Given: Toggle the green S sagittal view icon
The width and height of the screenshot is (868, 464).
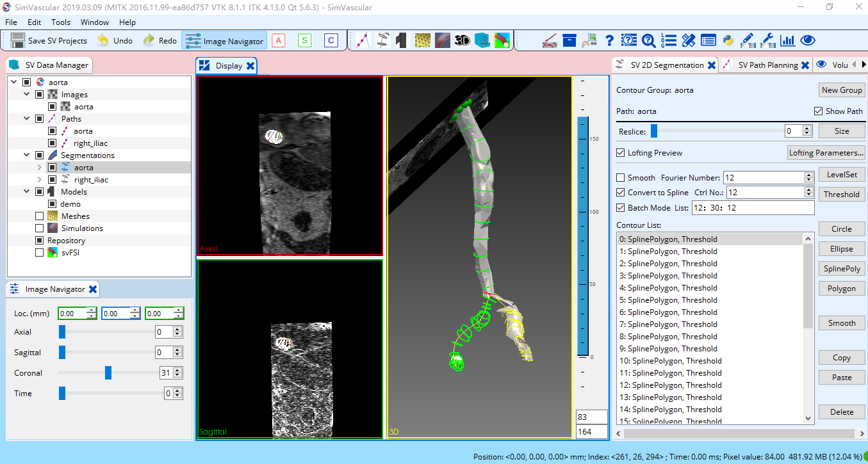Looking at the screenshot, I should click(x=304, y=40).
